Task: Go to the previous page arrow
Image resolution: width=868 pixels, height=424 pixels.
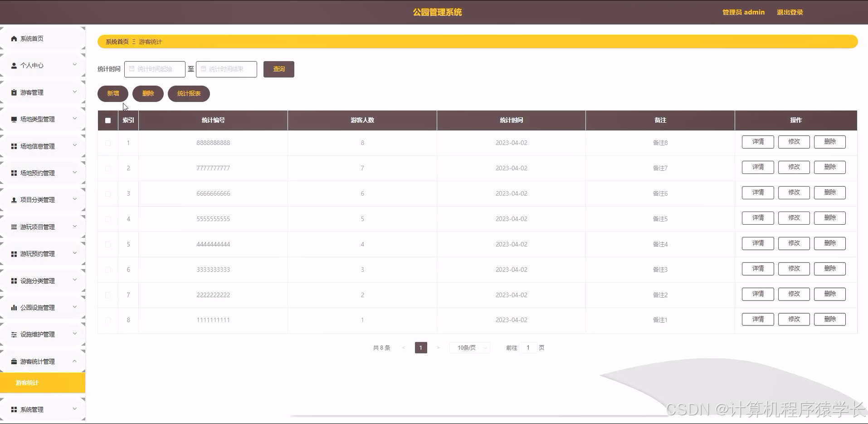Action: click(404, 348)
